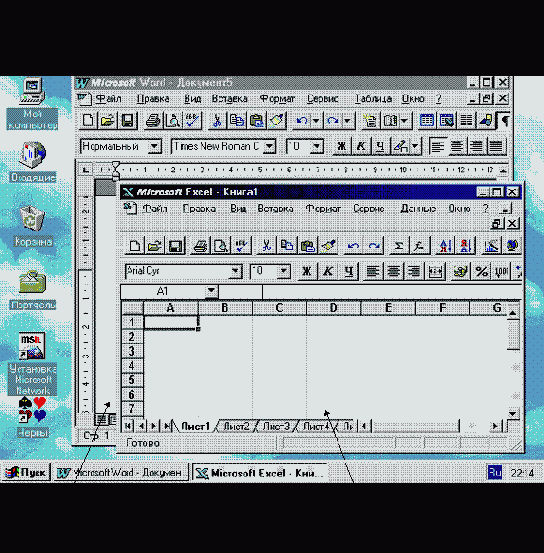Cut selection with Word's scissors icon
The height and width of the screenshot is (553, 544).
[217, 121]
